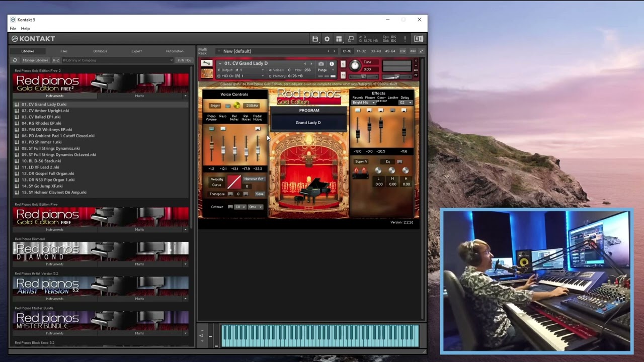The width and height of the screenshot is (644, 362).
Task: Toggle the instrument Mute M button
Action: (x=343, y=75)
